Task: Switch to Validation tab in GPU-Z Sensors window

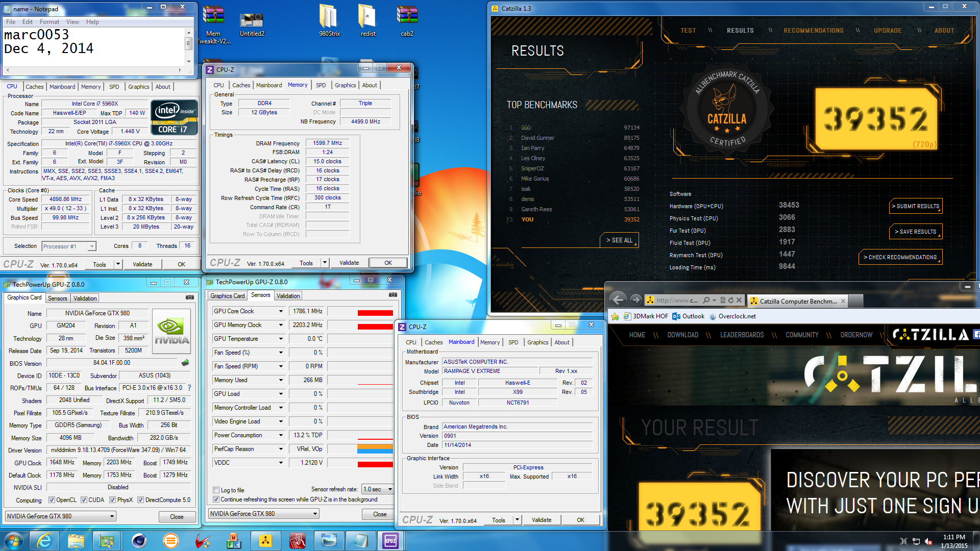Action: point(288,296)
